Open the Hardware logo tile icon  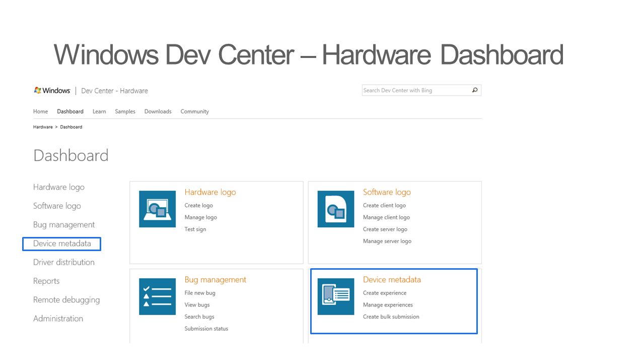pyautogui.click(x=158, y=209)
